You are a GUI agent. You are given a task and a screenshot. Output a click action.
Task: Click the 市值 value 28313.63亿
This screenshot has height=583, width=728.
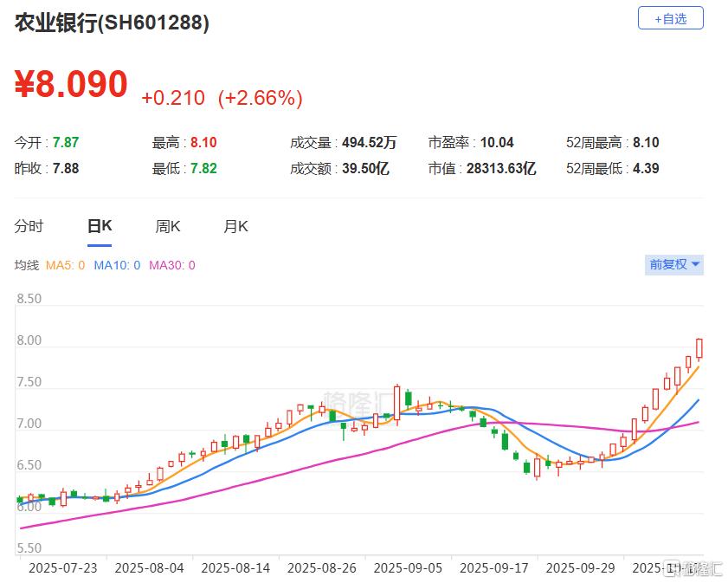point(501,168)
